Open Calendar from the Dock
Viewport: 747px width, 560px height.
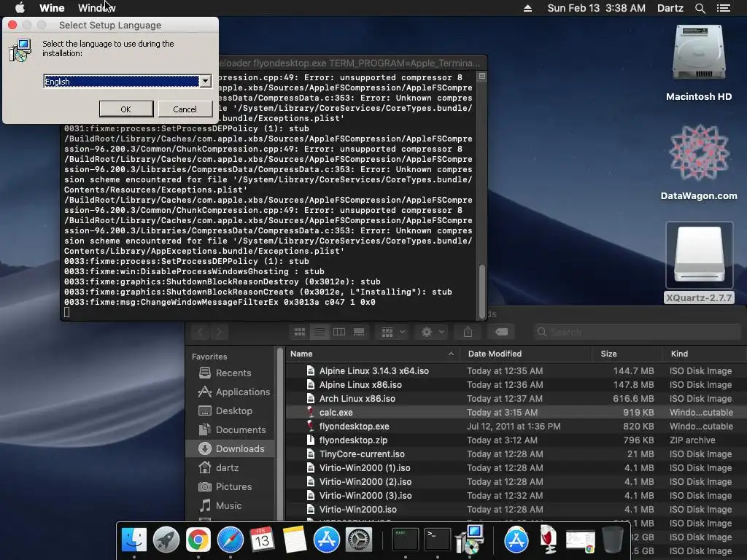(x=262, y=540)
